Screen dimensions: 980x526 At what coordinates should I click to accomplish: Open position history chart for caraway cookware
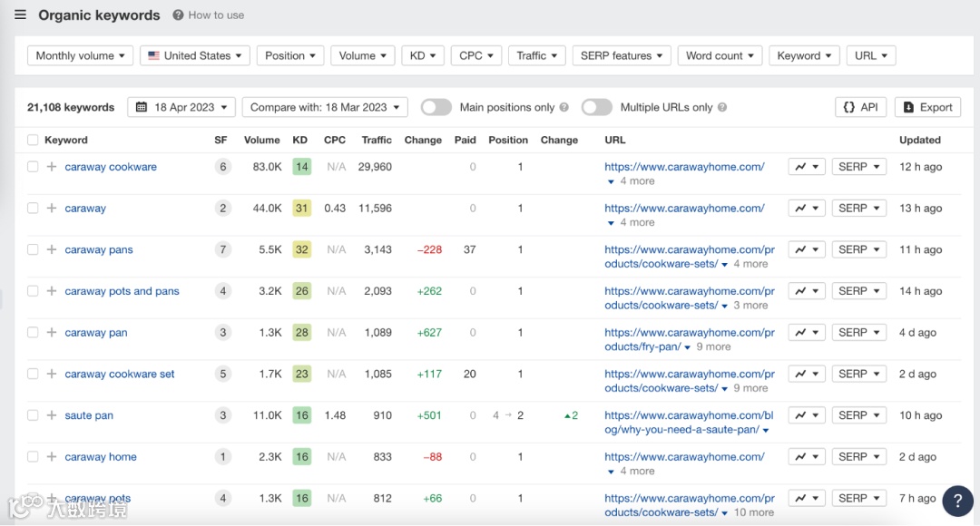click(807, 167)
